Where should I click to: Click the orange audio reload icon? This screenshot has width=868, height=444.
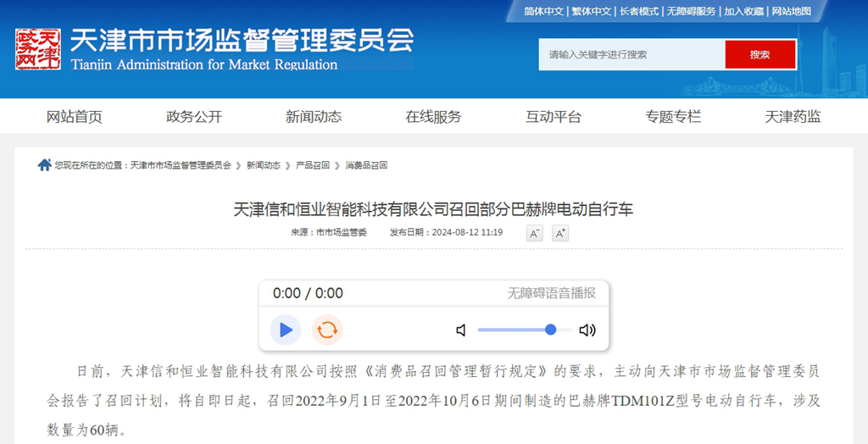click(x=327, y=330)
